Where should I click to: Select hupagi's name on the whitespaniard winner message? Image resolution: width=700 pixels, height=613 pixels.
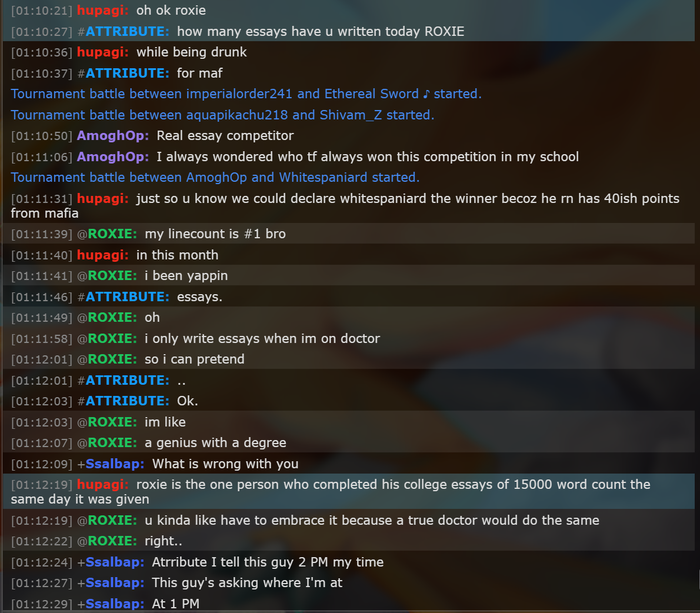(103, 198)
